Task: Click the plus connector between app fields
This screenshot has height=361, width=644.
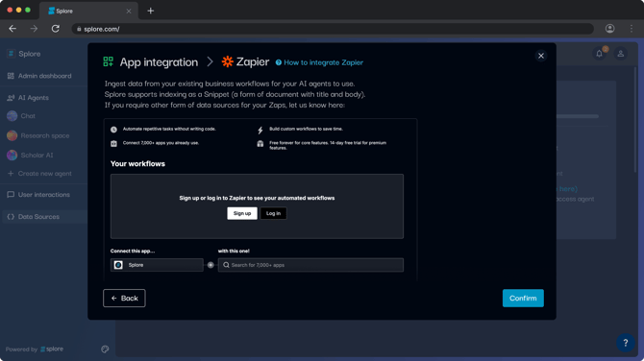Action: [211, 265]
